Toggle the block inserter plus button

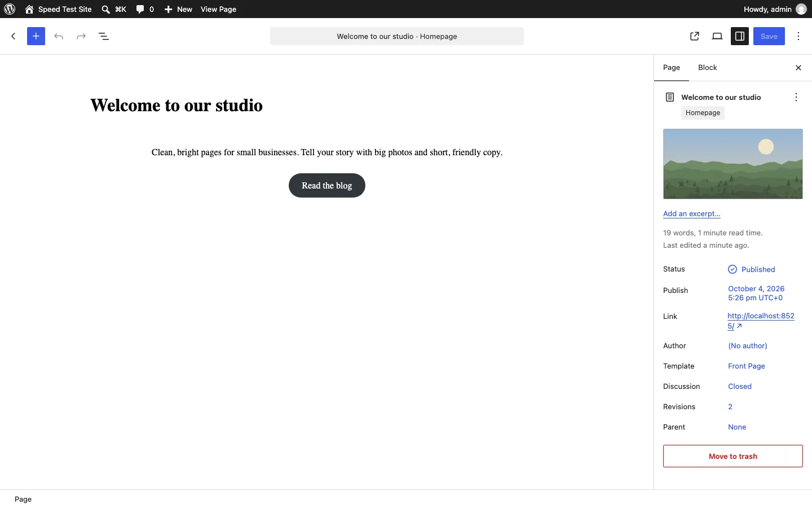pos(36,36)
